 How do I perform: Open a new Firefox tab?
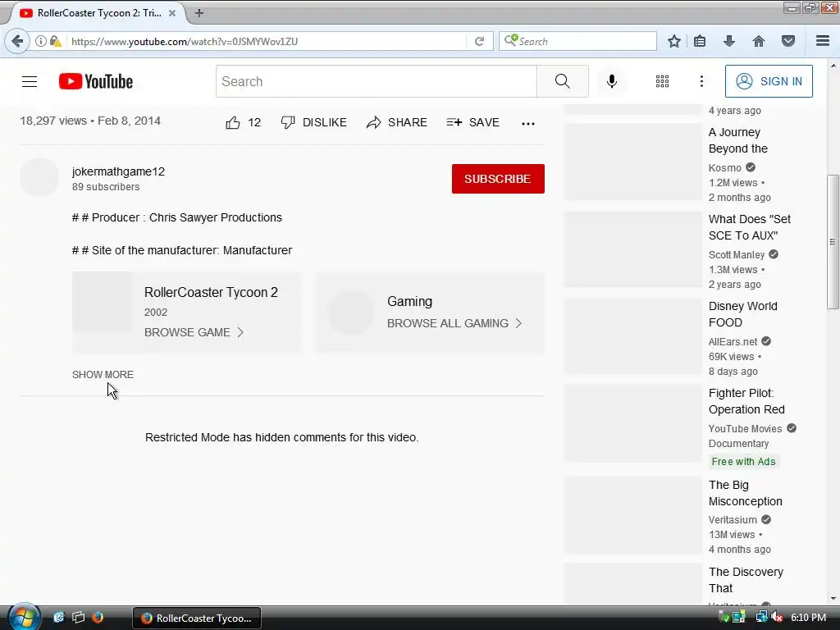pyautogui.click(x=199, y=13)
